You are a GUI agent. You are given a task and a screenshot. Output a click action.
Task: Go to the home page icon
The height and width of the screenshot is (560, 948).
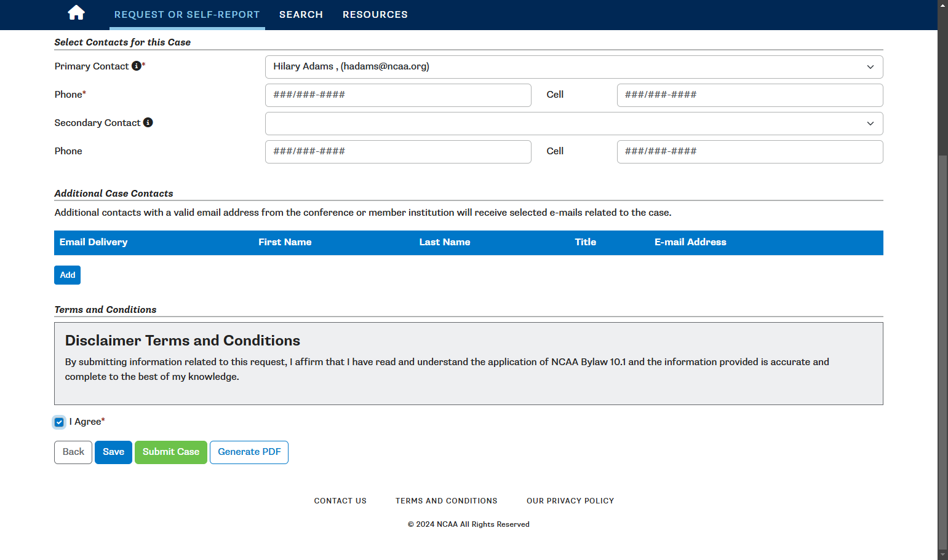coord(76,13)
